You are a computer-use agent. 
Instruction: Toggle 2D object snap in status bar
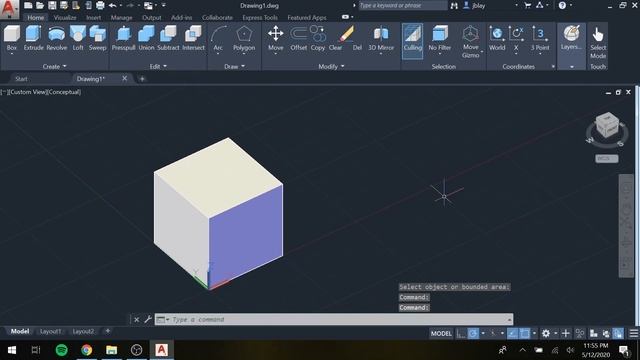(524, 333)
